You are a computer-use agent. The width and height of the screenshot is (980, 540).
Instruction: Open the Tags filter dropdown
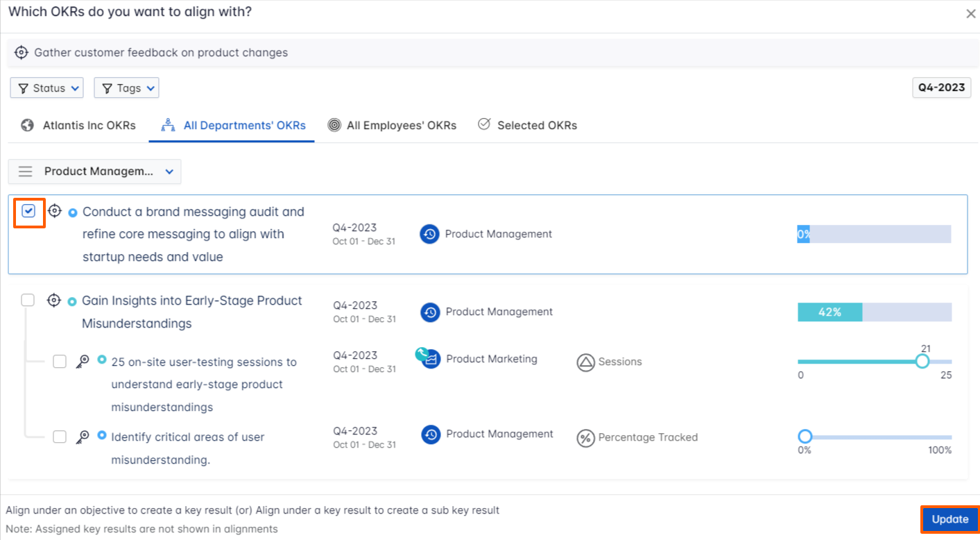[126, 88]
